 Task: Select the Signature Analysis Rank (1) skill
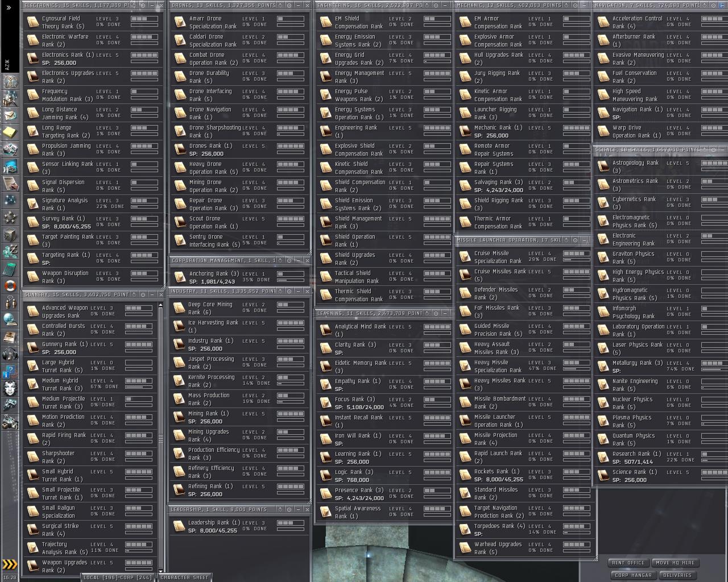[x=93, y=204]
